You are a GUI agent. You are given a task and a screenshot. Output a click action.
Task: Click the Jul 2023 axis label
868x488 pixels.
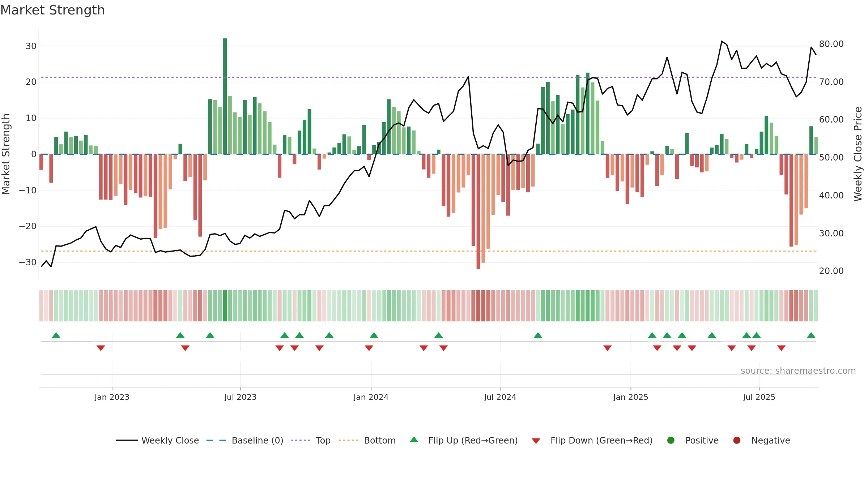point(241,397)
